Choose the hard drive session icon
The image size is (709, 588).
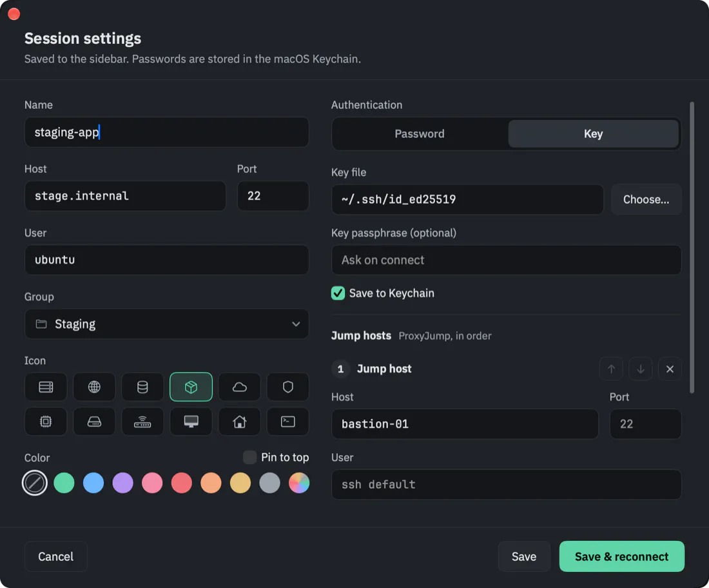[x=94, y=422]
